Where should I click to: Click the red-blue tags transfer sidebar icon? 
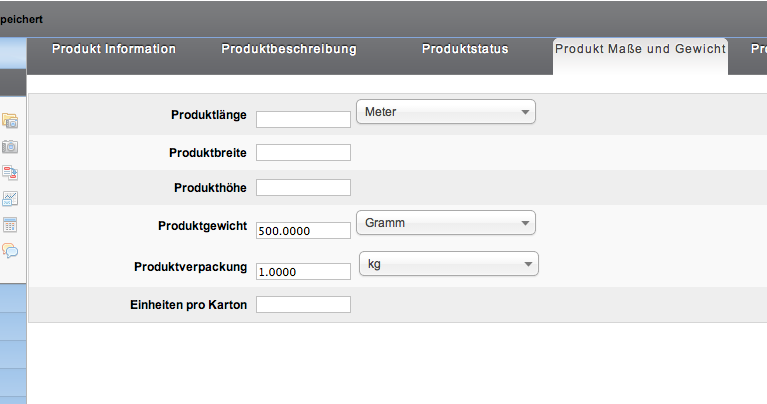(10, 173)
